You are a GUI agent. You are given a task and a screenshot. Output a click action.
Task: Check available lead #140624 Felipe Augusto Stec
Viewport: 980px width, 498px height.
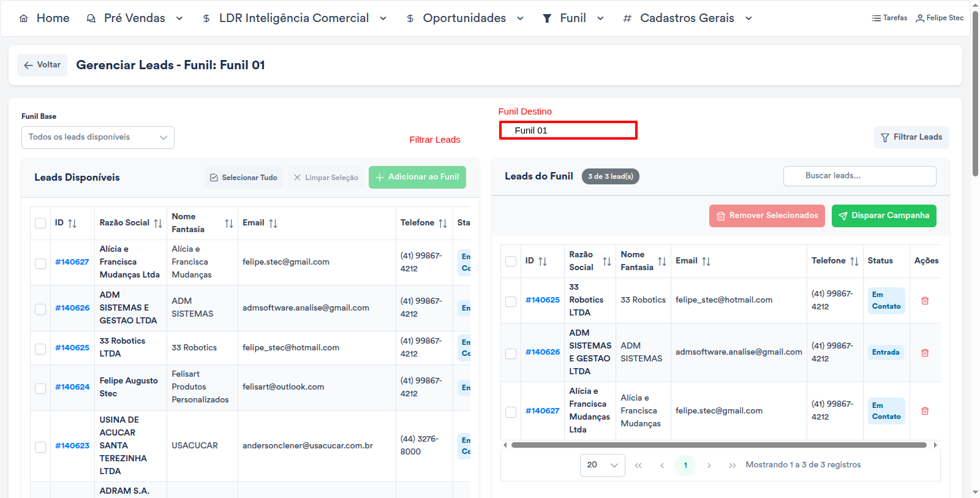[40, 388]
